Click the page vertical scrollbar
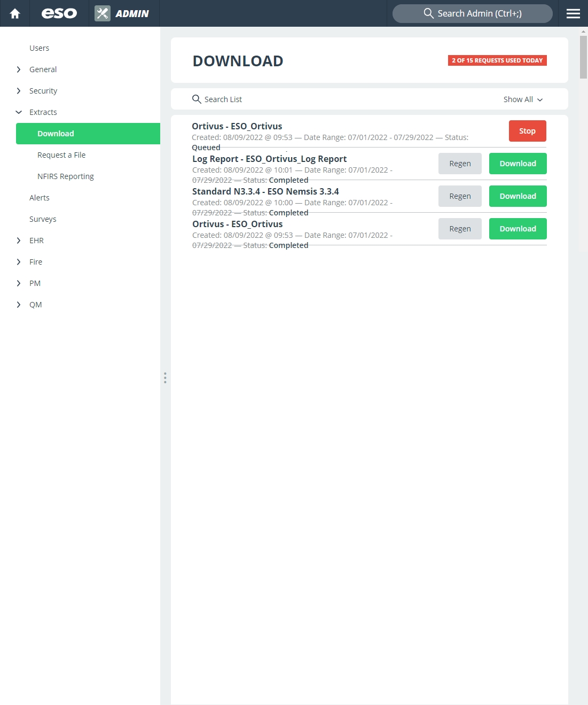This screenshot has width=588, height=705. tap(583, 57)
